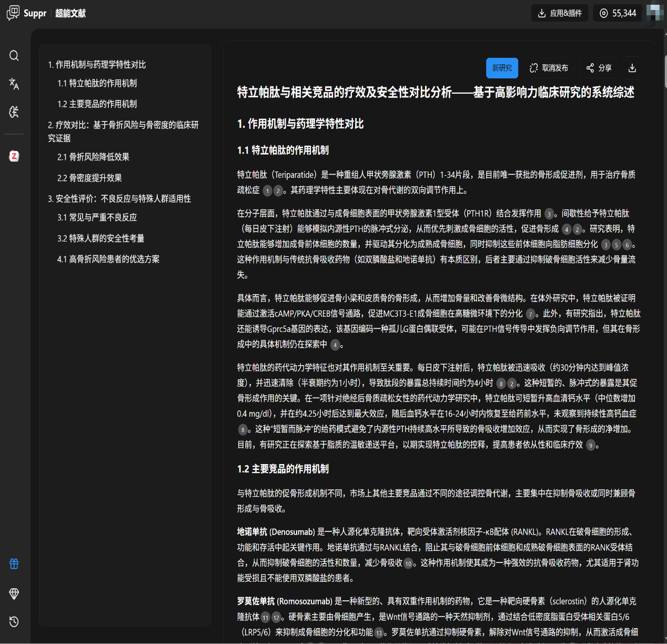This screenshot has height=644, width=667.
Task: Click the download icon beside 分享
Action: 632,68
